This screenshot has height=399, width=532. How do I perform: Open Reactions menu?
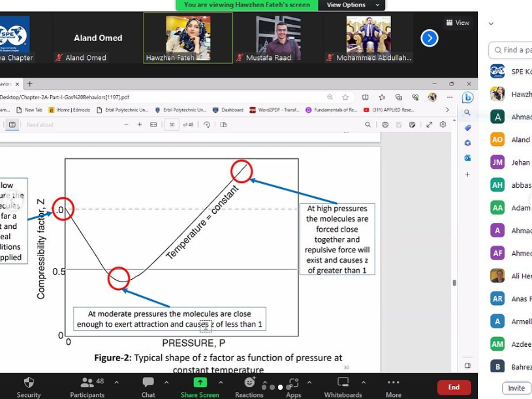(x=249, y=387)
